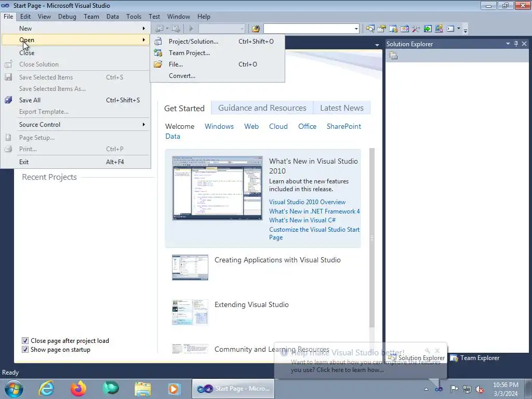
Task: Expand the Source Control submenu
Action: [76, 125]
